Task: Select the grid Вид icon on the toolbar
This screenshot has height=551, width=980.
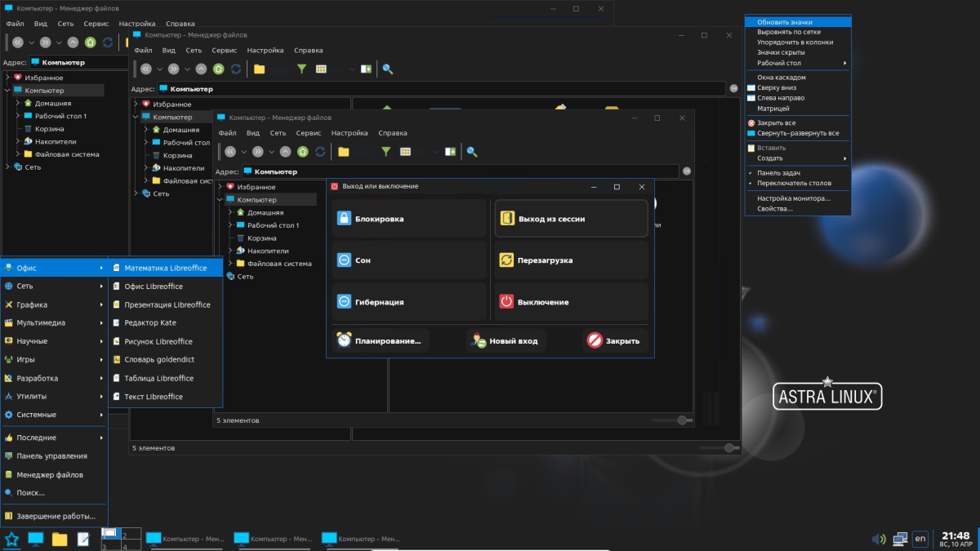Action: tap(404, 151)
